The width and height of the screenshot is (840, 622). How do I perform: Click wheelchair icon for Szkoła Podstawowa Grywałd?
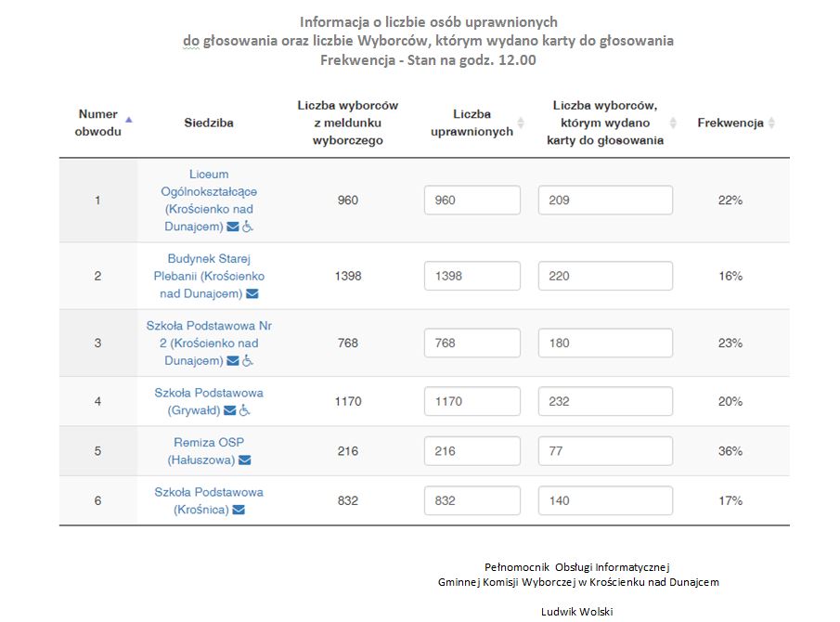(245, 410)
